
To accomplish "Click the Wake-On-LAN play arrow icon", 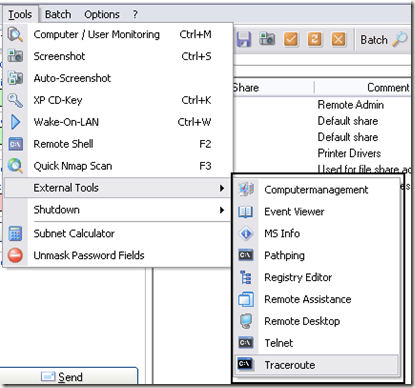I will (x=15, y=122).
